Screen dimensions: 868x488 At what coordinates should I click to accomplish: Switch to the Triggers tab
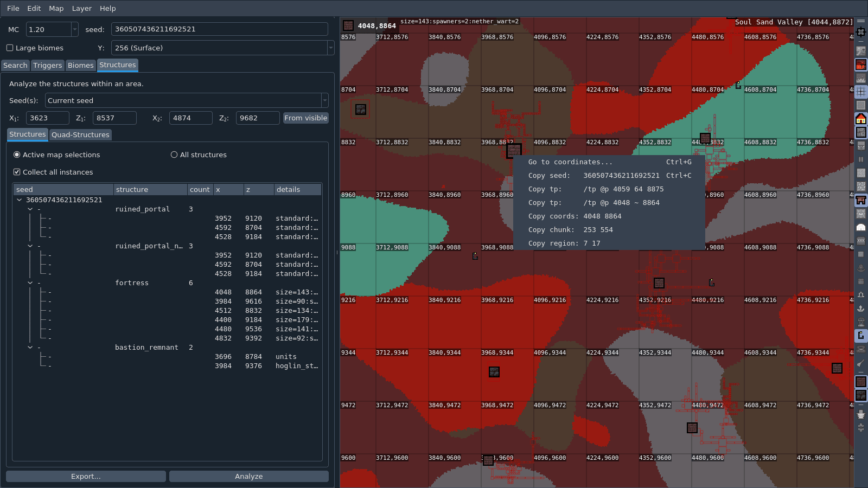coord(48,65)
